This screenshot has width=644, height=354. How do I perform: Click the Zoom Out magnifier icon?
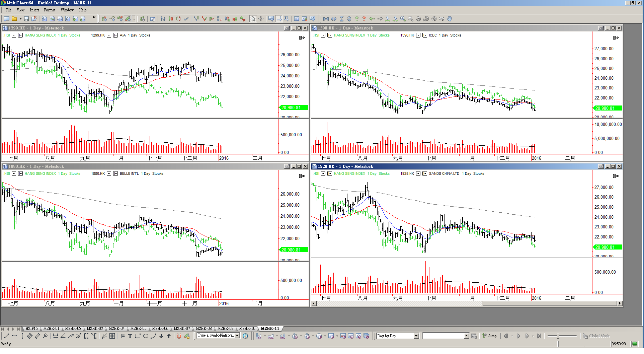click(x=411, y=19)
